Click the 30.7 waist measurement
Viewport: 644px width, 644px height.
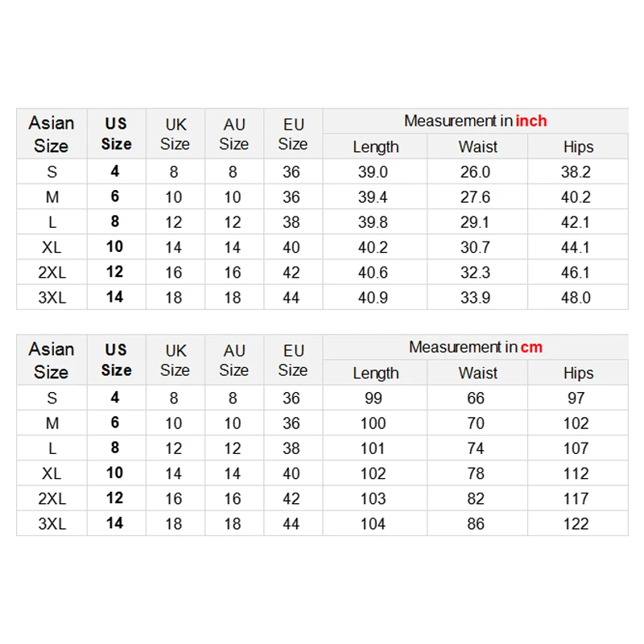coord(475,248)
